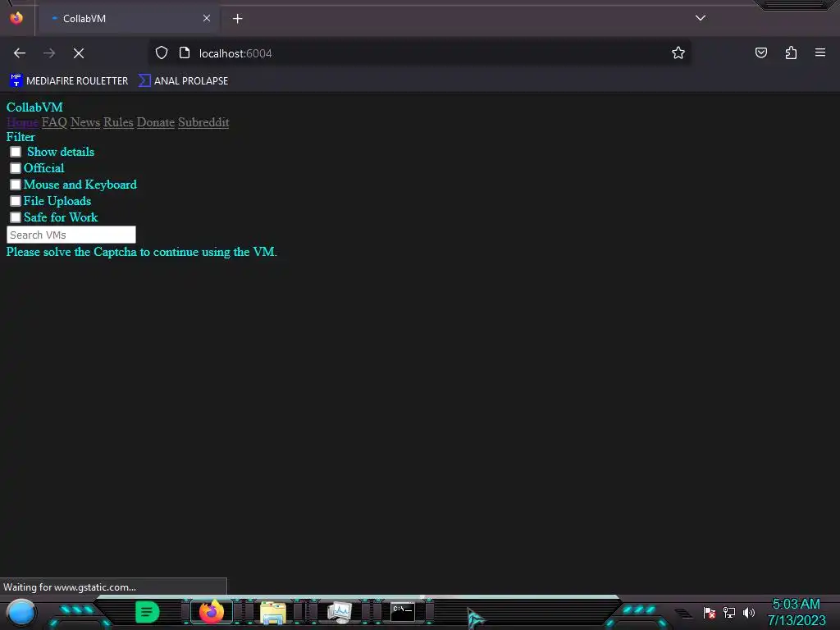840x630 pixels.
Task: Enable the File Uploads checkbox
Action: point(16,201)
